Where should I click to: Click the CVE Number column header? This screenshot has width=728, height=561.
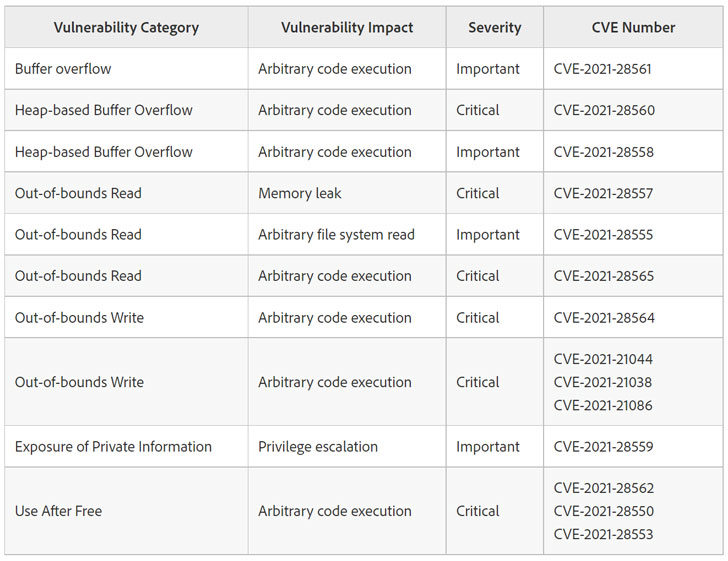(x=633, y=28)
